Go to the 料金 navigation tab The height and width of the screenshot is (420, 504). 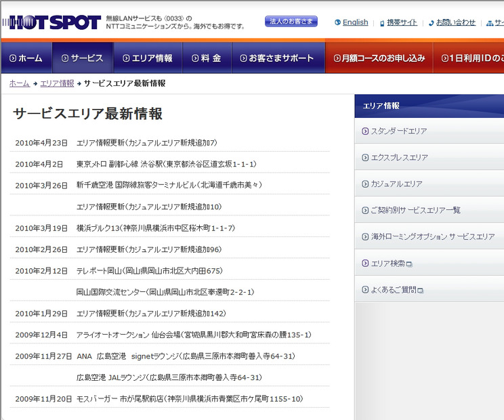(x=207, y=58)
